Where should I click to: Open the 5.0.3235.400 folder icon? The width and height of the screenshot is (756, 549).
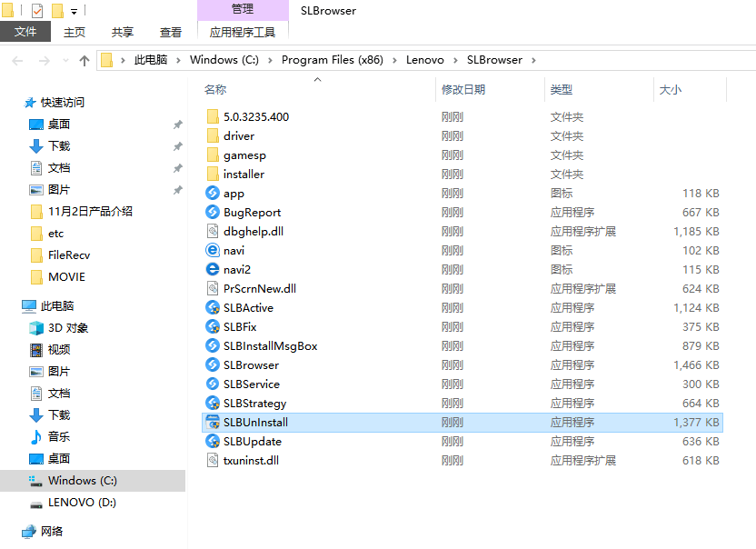tap(212, 116)
